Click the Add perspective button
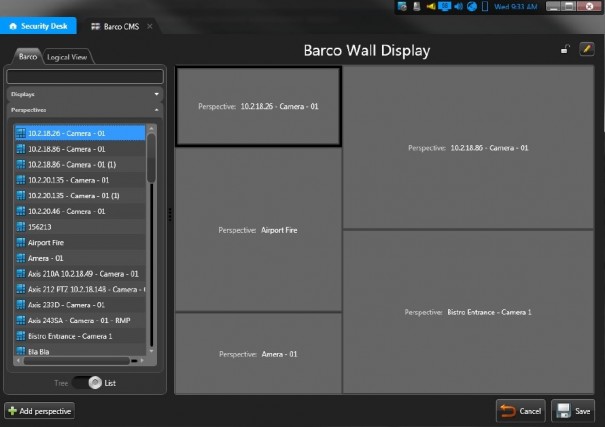 [39, 410]
